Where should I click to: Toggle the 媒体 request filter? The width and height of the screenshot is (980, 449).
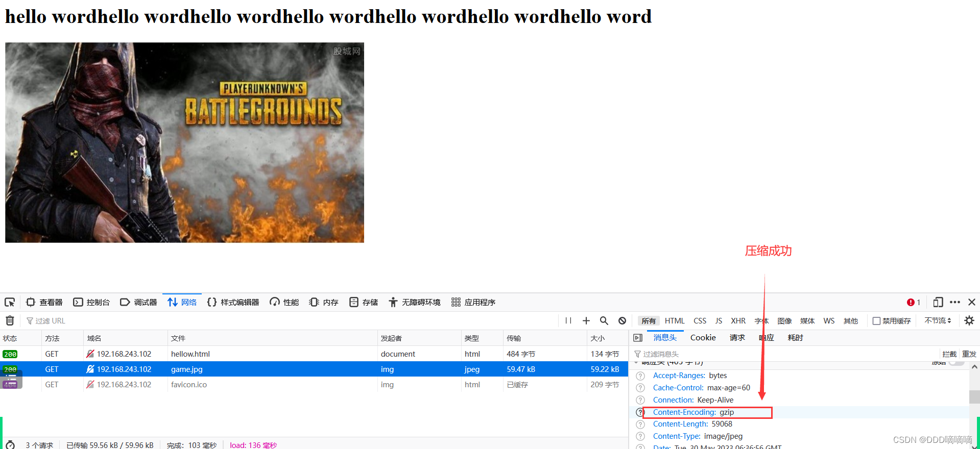pyautogui.click(x=807, y=321)
